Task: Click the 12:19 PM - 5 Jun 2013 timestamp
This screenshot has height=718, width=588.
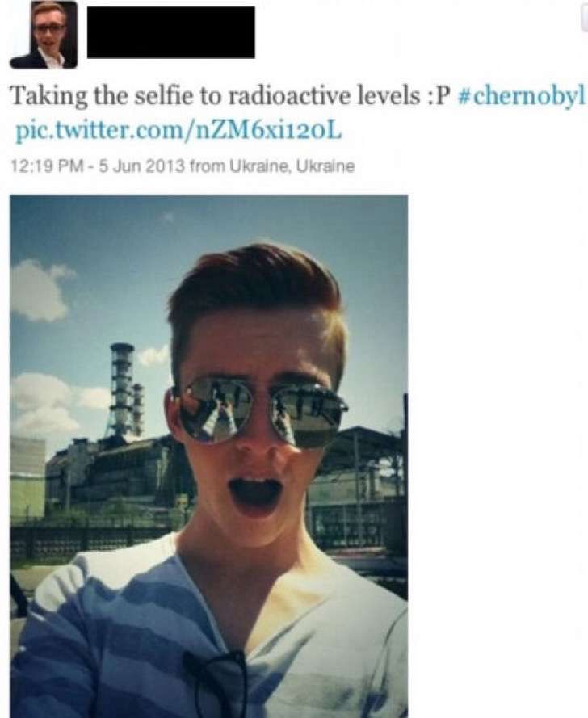Action: click(x=97, y=166)
